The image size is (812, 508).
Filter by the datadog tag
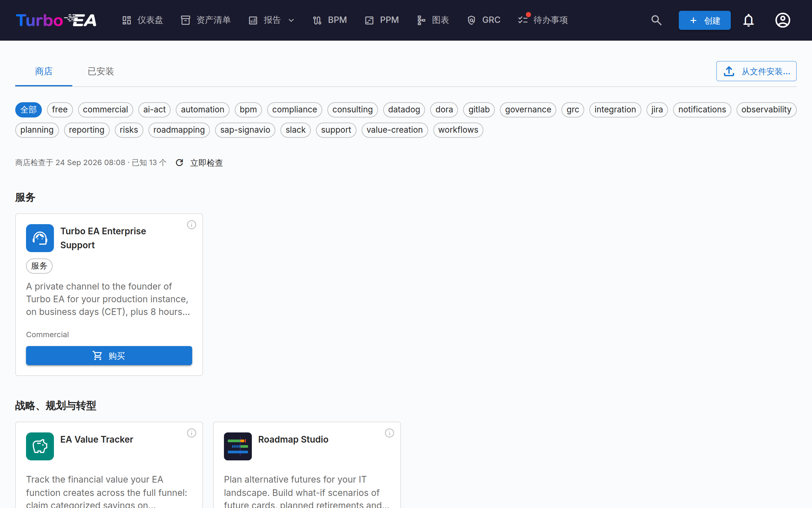pyautogui.click(x=404, y=110)
